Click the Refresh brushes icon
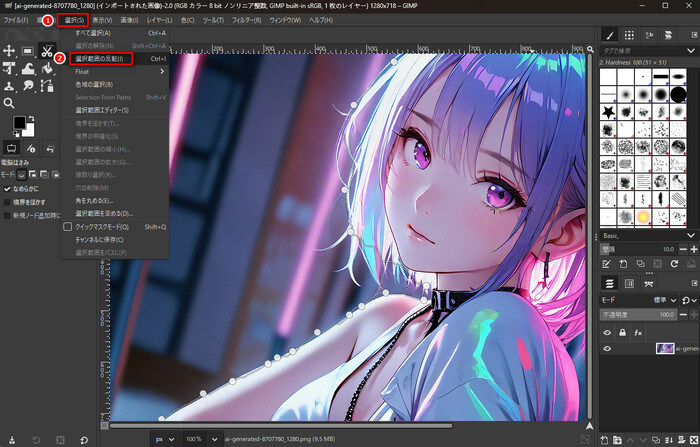 tap(675, 264)
